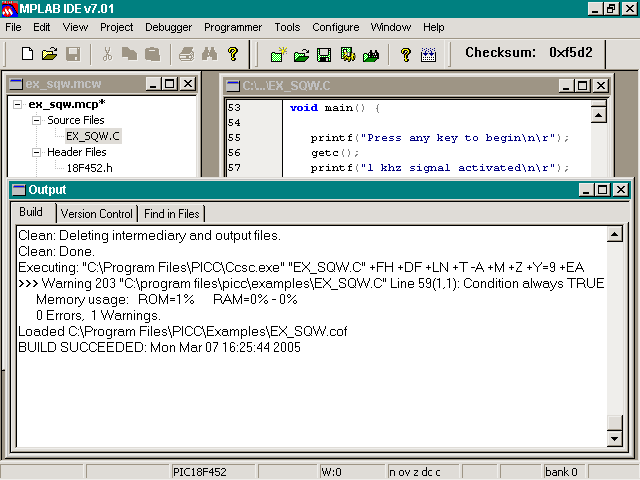Click the Help question mark in standard toolbar
This screenshot has height=480, width=640.
[233, 54]
